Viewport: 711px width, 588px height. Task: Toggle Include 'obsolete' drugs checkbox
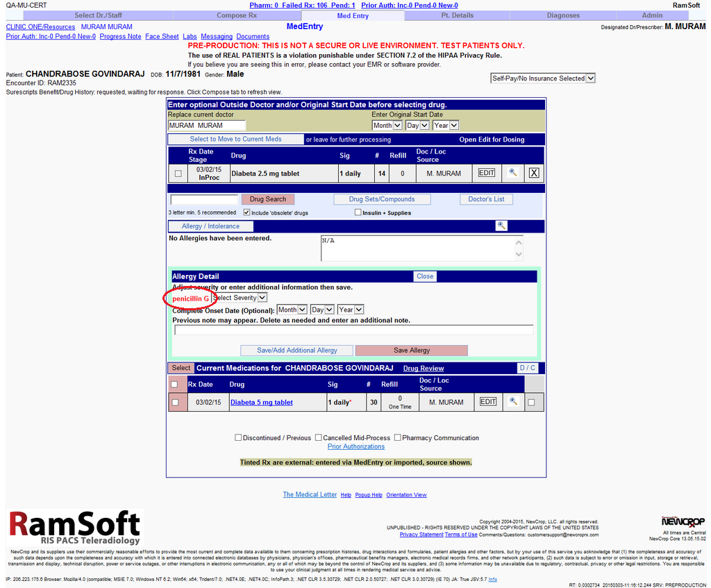pos(247,212)
